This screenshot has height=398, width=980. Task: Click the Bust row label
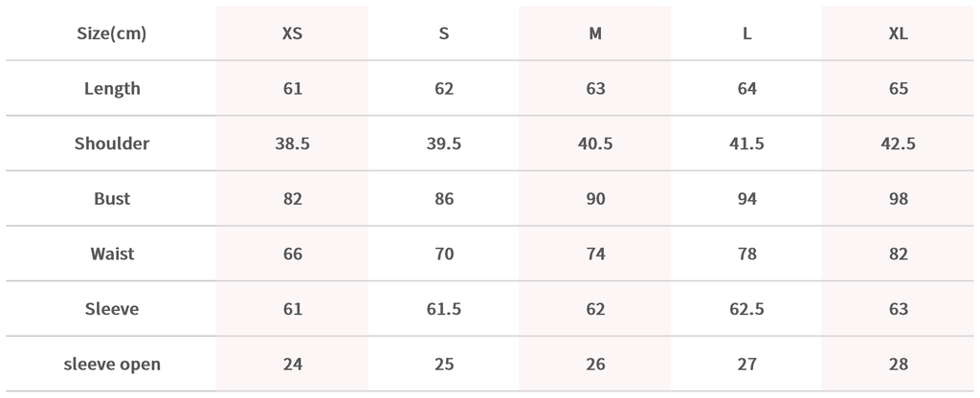pyautogui.click(x=112, y=199)
